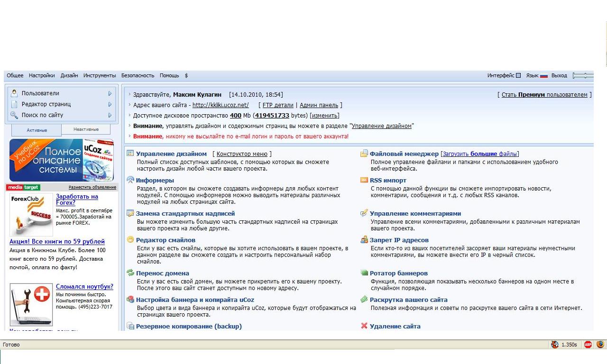This screenshot has height=364, width=607.
Task: Click the Редактор смайлов smiley icon
Action: 130,240
